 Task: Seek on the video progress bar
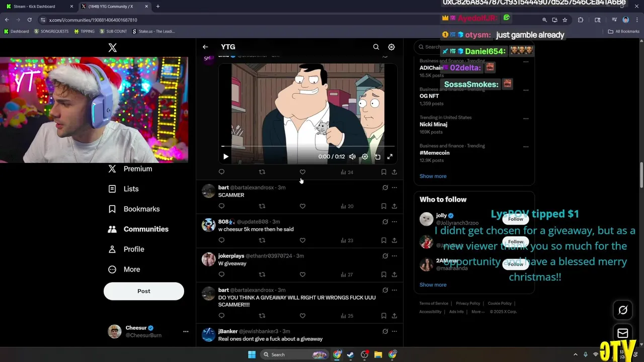308,146
